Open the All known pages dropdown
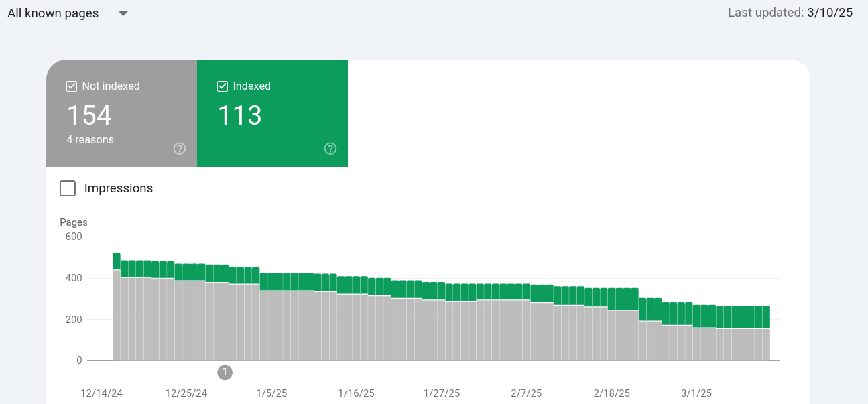868x404 pixels. point(67,13)
